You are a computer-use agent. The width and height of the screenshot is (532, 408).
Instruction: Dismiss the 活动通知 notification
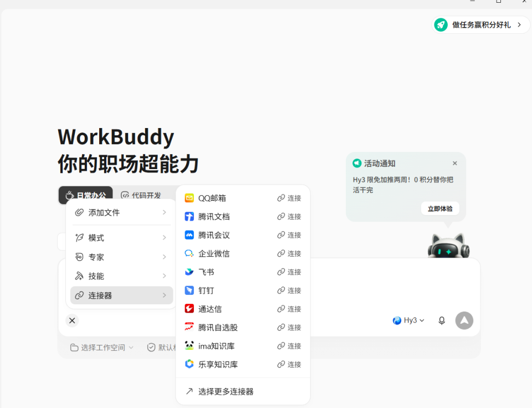[454, 164]
